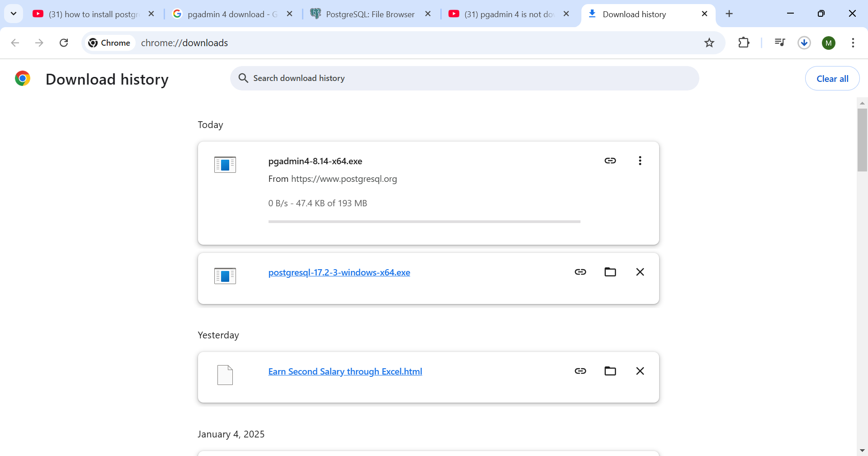Open more actions menu for pgadmin4 download
The height and width of the screenshot is (456, 868).
640,161
